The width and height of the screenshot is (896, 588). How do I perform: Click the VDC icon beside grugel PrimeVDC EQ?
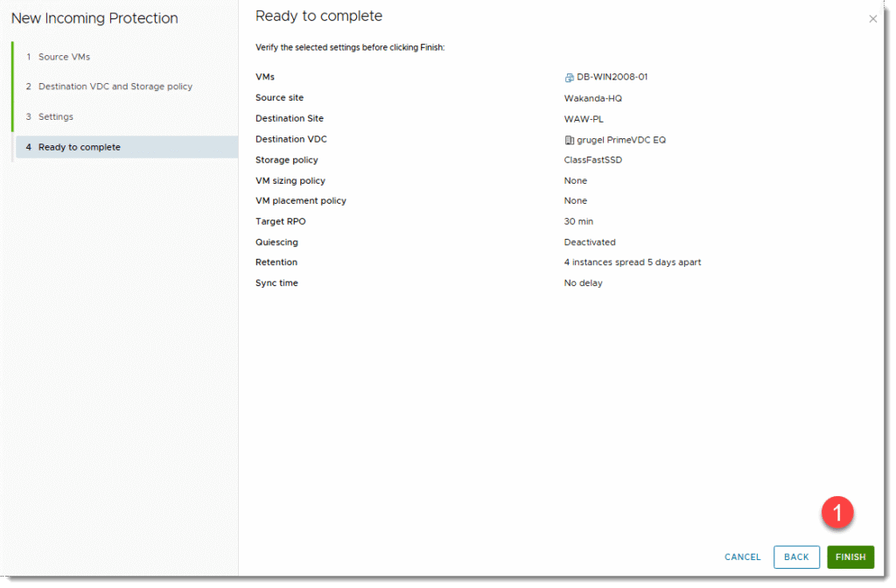(x=569, y=140)
